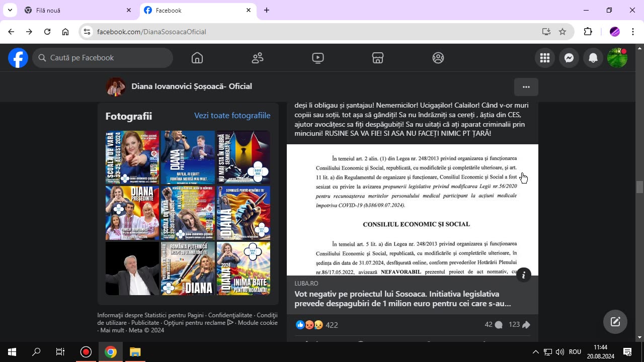Open the Facebook menu grid icon

coord(545,58)
